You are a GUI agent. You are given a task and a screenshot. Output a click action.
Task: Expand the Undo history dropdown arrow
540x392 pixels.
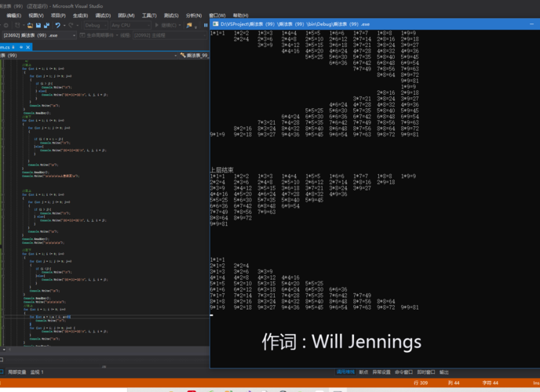click(x=64, y=25)
